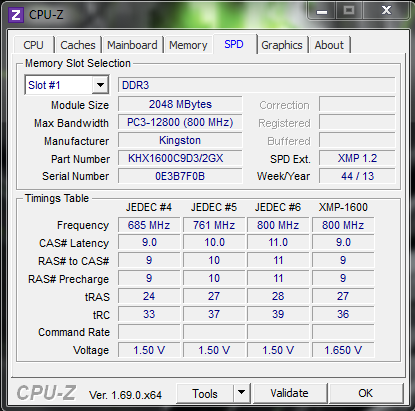Click the JEDEC #6 tRAS value 28

(x=278, y=296)
